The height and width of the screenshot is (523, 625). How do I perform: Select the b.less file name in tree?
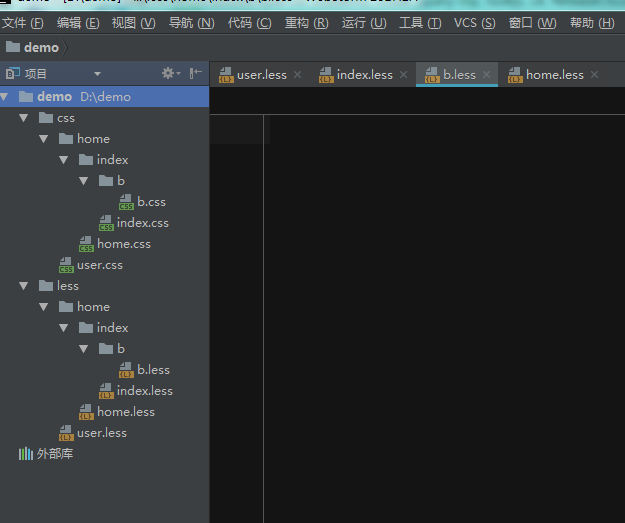tap(153, 370)
